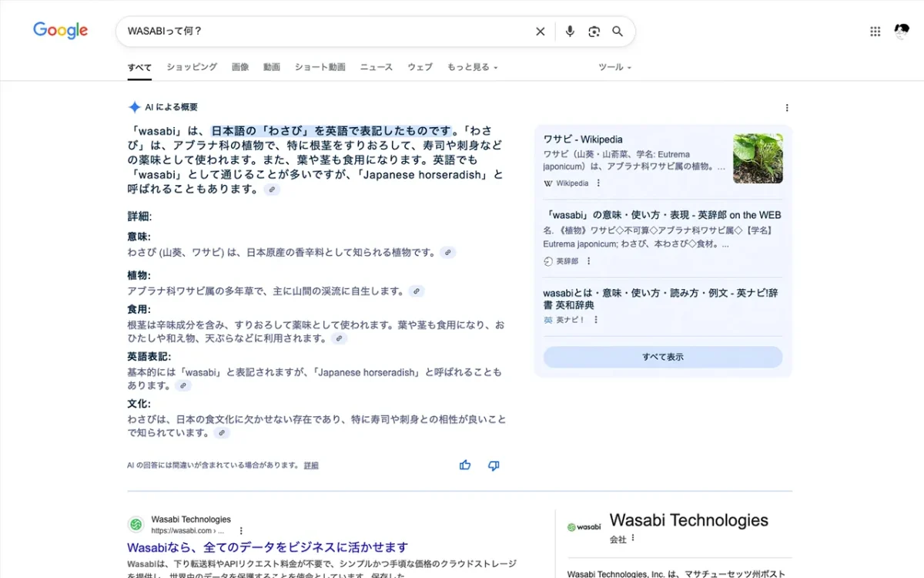The height and width of the screenshot is (578, 924).
Task: Click the AI による概要 heading
Action: (x=171, y=107)
